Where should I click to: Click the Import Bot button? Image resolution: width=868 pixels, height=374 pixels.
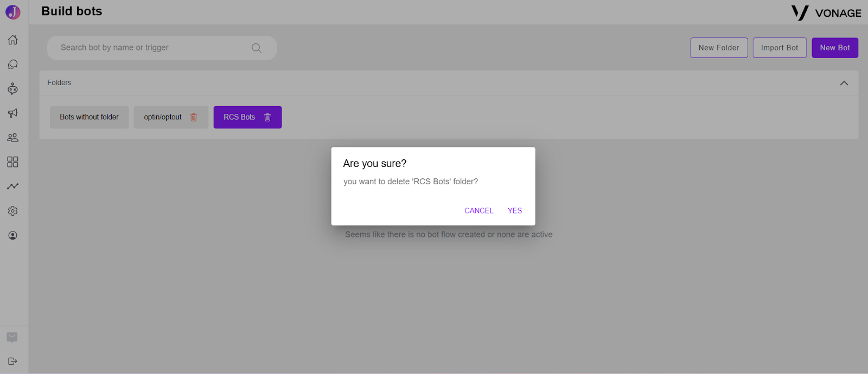coord(780,48)
